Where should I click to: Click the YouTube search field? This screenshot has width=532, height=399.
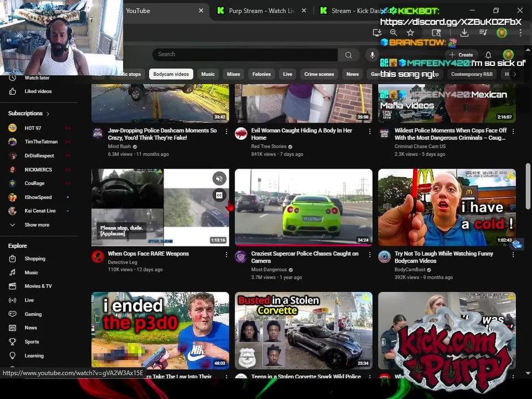[x=245, y=55]
